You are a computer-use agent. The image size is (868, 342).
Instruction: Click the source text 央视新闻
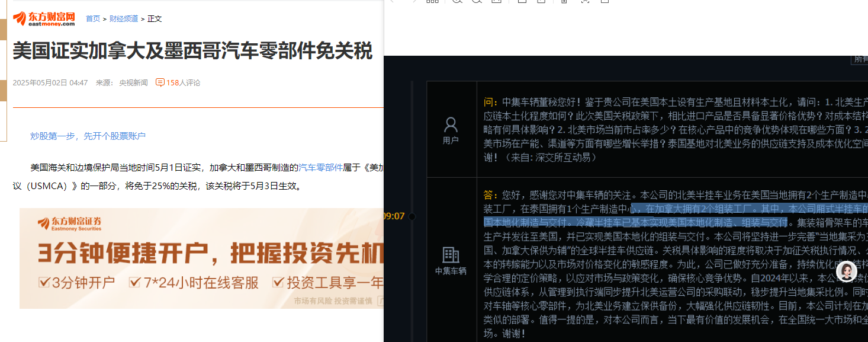[x=133, y=83]
